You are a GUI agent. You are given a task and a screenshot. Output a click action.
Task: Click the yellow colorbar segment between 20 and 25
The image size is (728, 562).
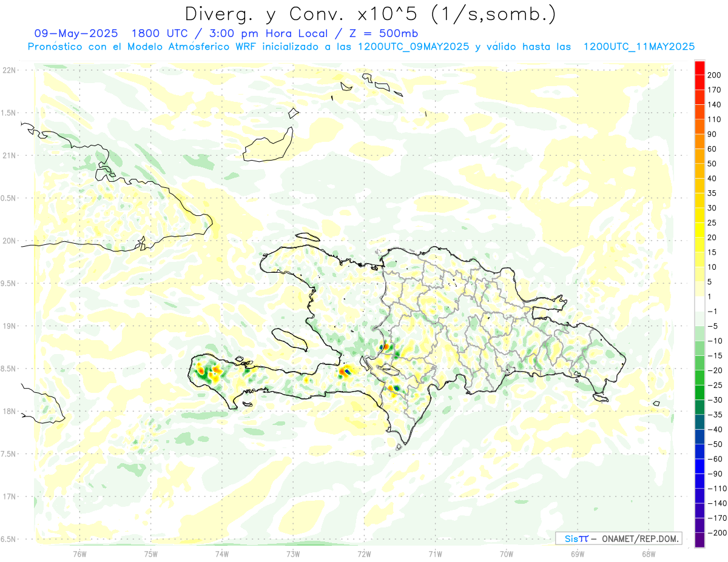700,230
